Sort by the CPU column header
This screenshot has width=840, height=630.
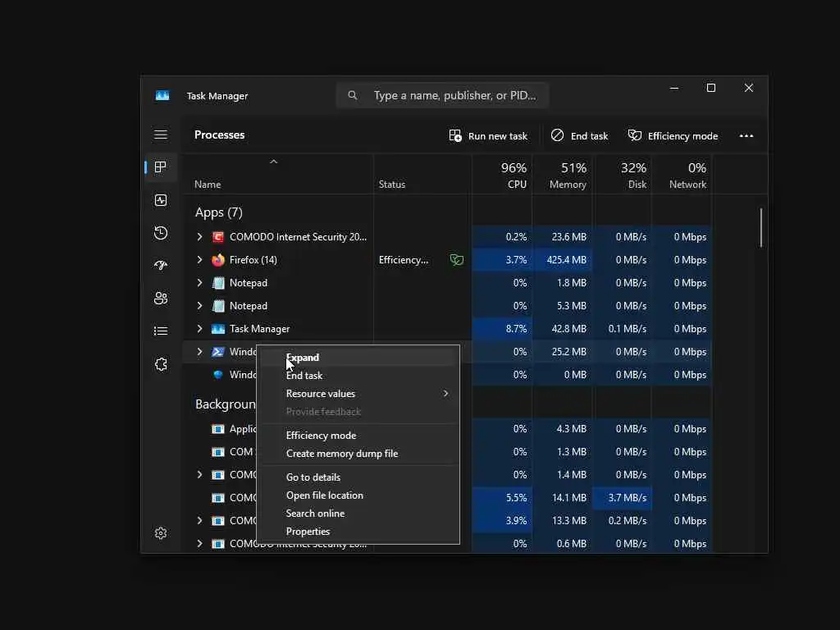(x=502, y=175)
